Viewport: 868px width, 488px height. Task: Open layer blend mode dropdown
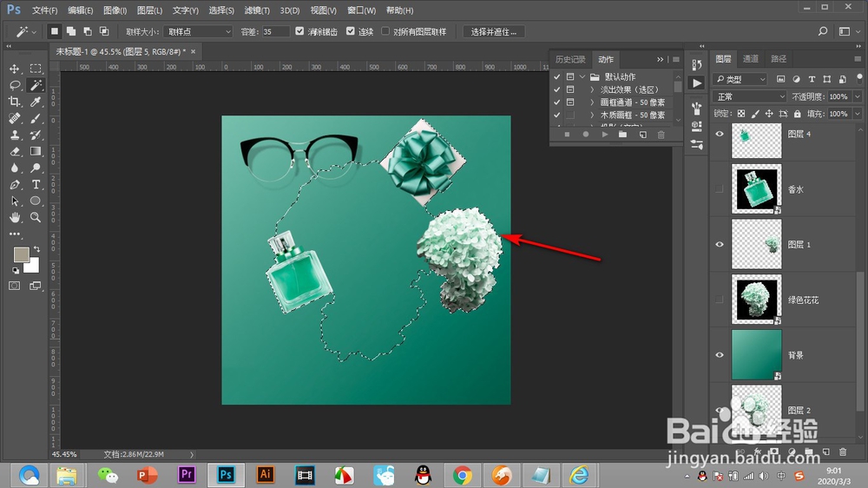click(x=750, y=96)
